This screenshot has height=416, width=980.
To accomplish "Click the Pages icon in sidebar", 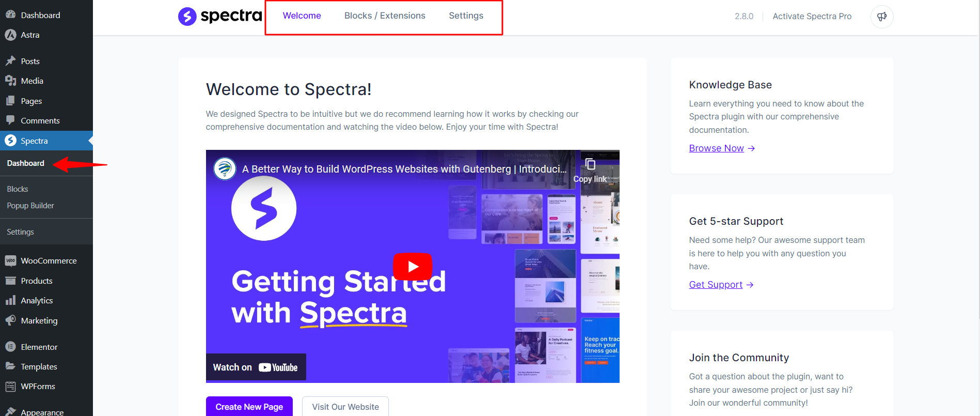I will [x=10, y=101].
